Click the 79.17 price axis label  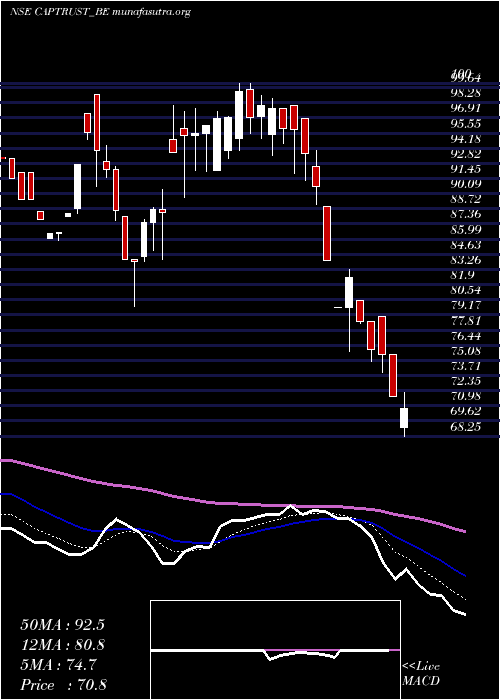(466, 305)
